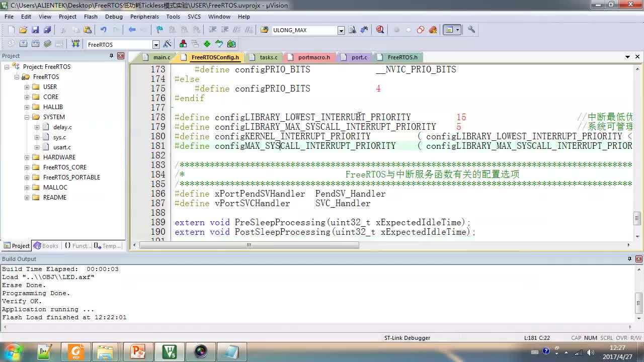The height and width of the screenshot is (362, 644).
Task: Paste clipboard contents via toolbar
Action: click(x=88, y=30)
